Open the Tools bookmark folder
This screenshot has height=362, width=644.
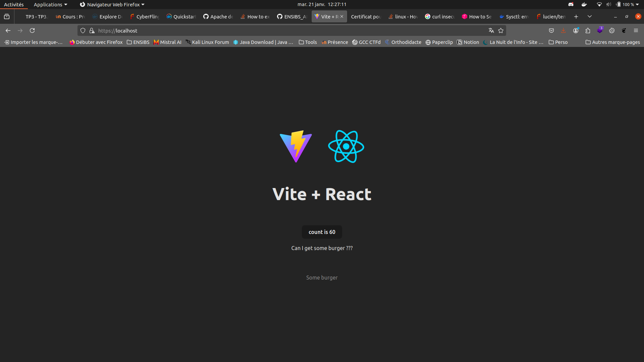(308, 42)
